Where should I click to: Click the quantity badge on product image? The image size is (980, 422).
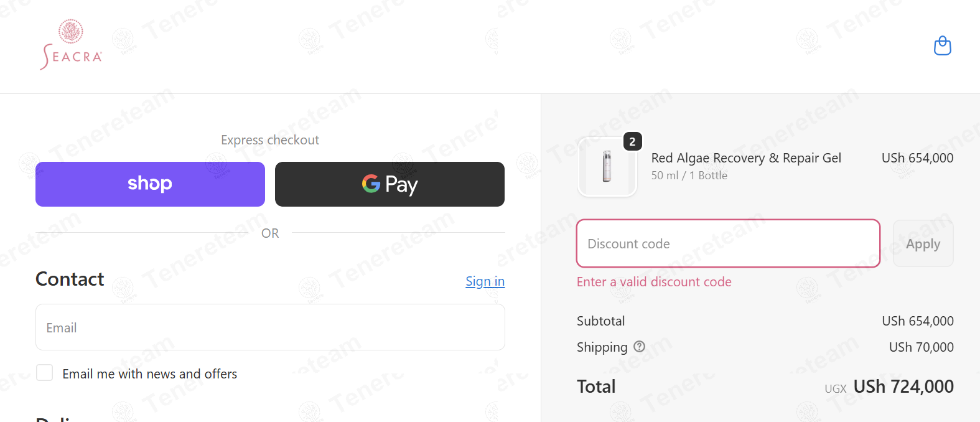pyautogui.click(x=632, y=142)
